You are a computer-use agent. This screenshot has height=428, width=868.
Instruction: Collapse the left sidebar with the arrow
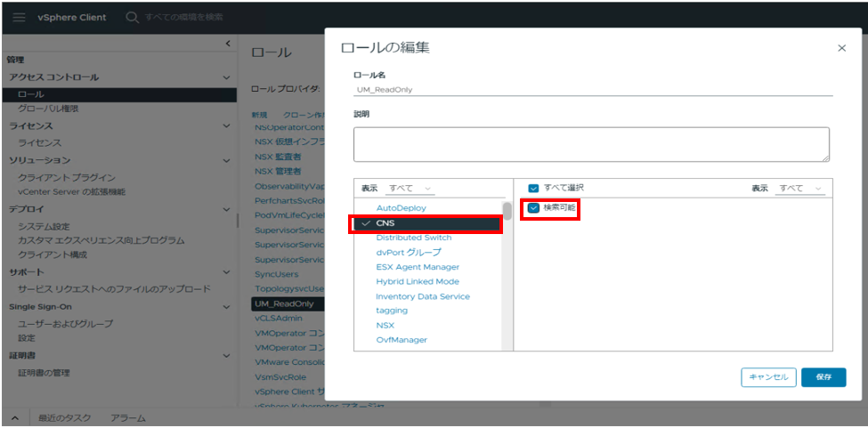tap(228, 43)
